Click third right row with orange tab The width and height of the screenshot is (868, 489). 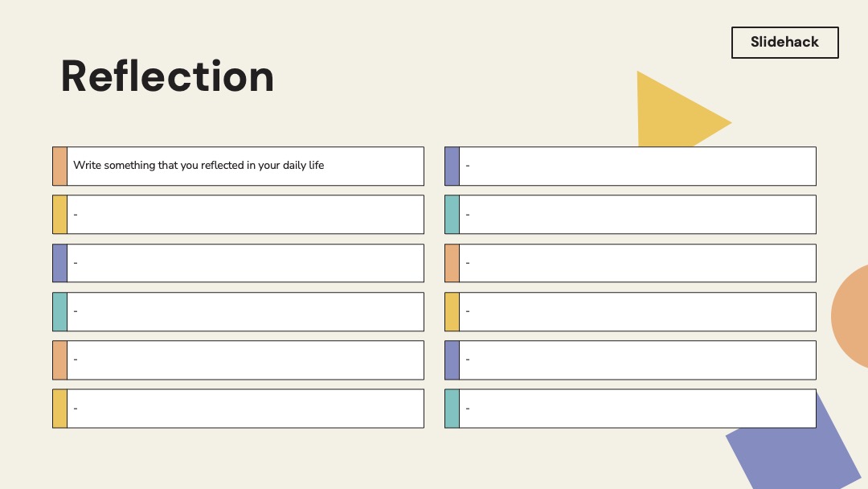(x=630, y=263)
